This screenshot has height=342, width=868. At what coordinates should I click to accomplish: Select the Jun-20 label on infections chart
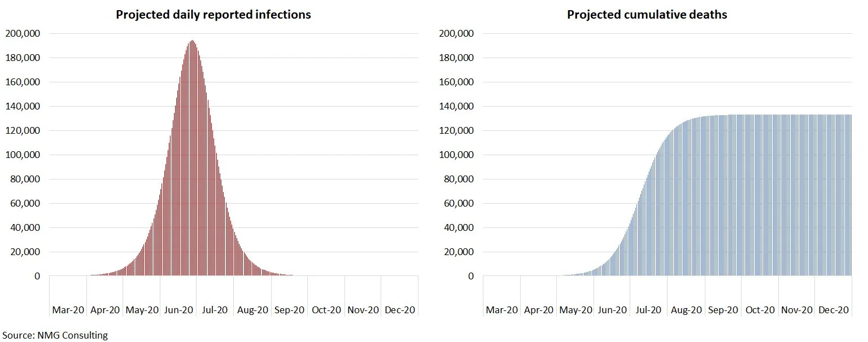(x=178, y=310)
